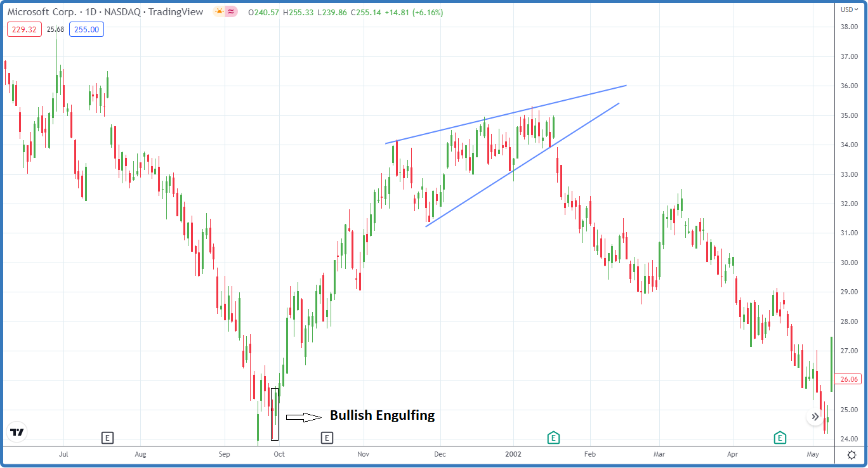Click the red 229.32 price label
This screenshot has width=868, height=468.
[24, 29]
